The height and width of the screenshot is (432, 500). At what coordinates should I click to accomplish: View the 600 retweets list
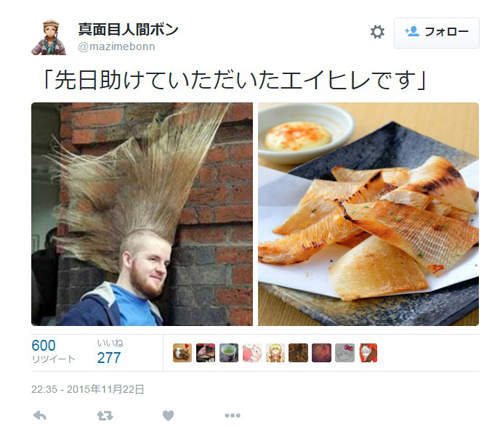click(x=53, y=351)
